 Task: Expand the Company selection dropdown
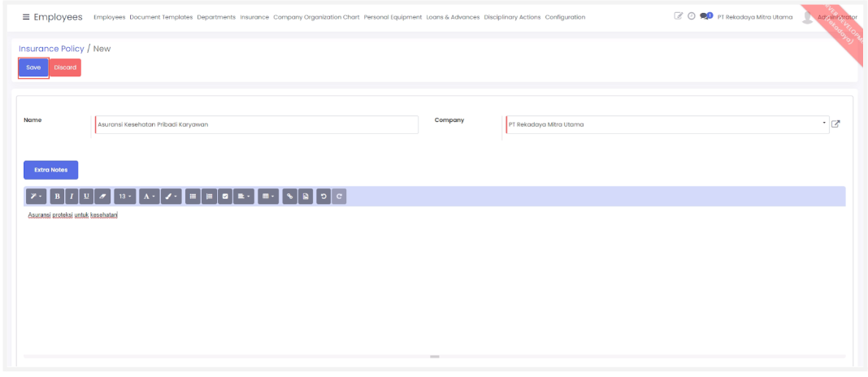(x=824, y=123)
